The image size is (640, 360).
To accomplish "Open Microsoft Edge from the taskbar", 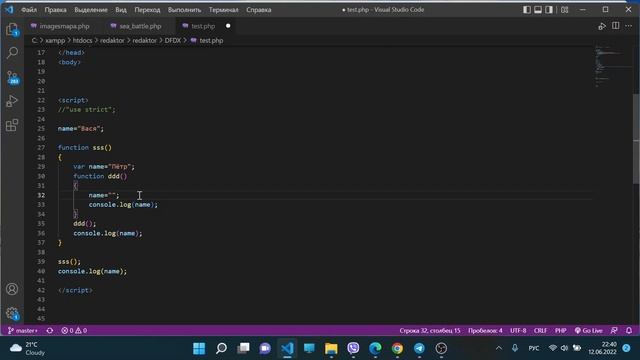I will (x=375, y=348).
